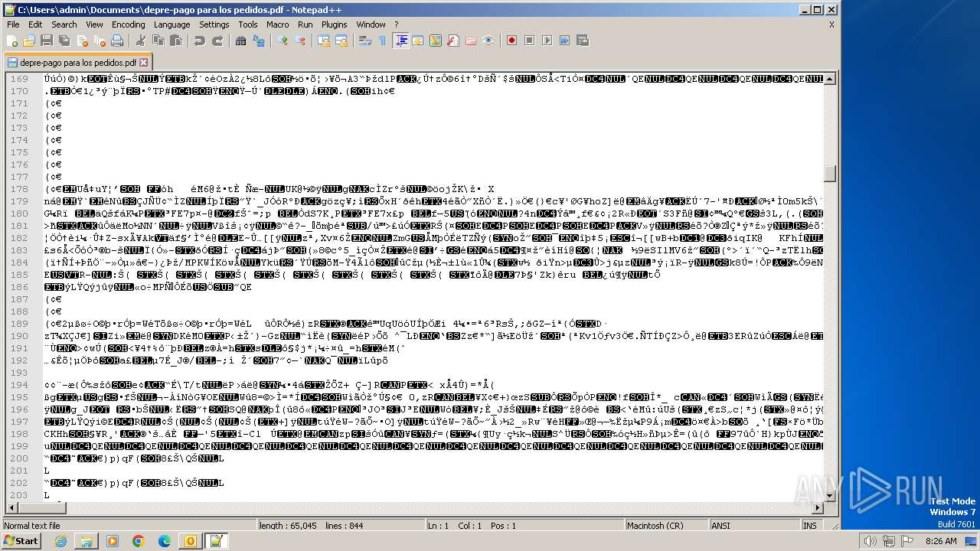Start macro recording with red circle

(511, 41)
